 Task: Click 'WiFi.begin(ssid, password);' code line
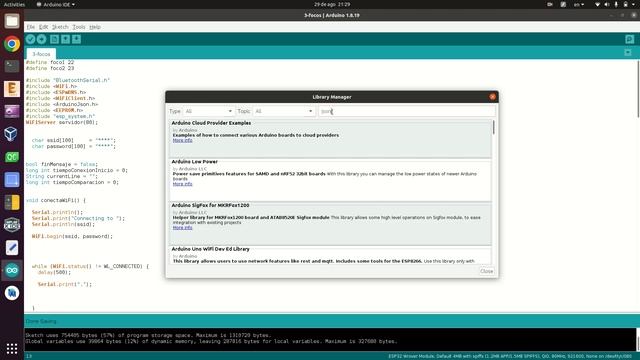(x=72, y=236)
